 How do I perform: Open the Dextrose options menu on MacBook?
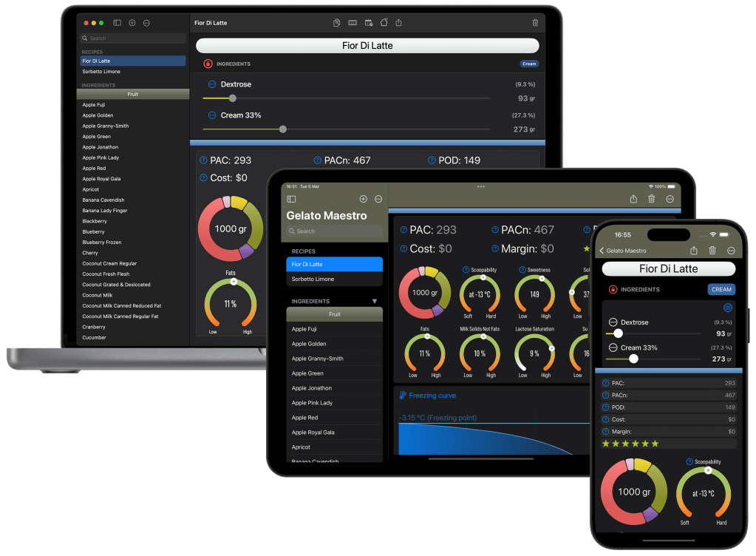(x=212, y=84)
